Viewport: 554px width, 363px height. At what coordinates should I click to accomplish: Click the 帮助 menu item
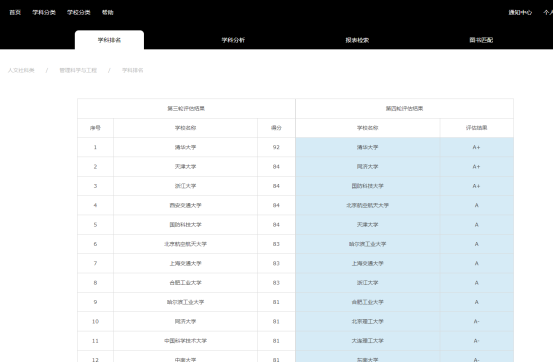point(107,12)
